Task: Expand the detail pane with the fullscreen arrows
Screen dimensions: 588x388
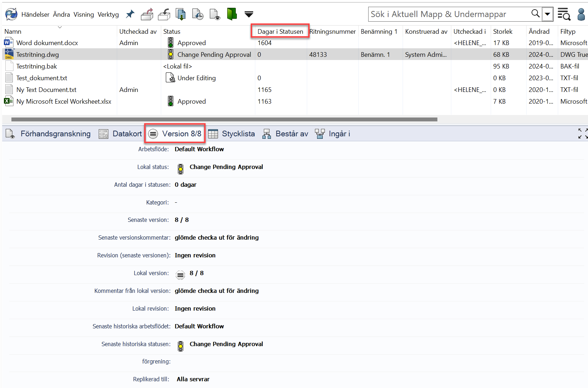Action: point(583,133)
